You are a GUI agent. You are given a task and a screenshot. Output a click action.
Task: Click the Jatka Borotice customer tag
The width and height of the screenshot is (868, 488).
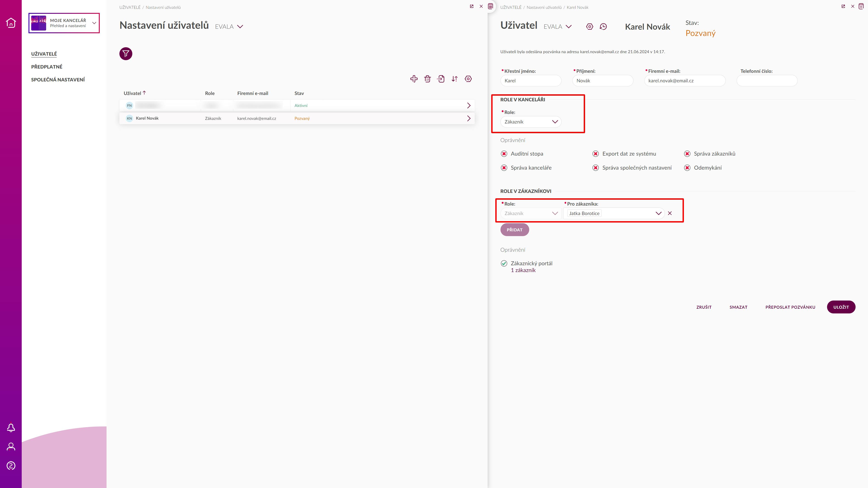(584, 213)
